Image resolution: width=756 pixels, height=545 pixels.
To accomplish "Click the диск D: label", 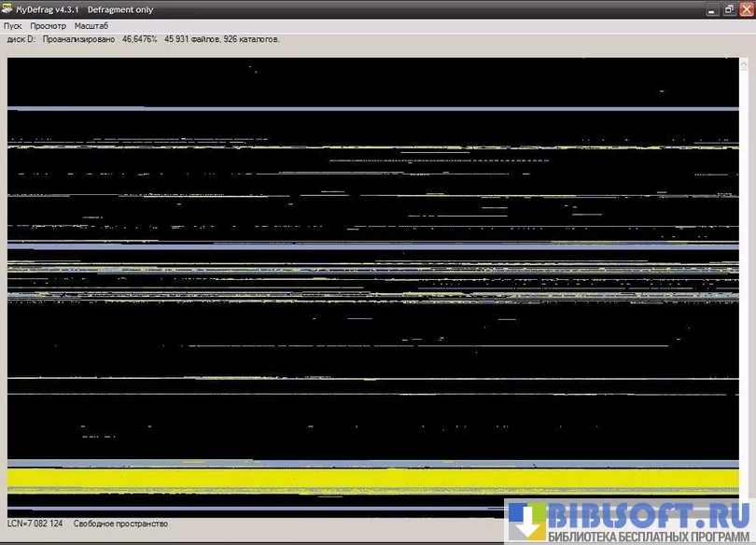I will (x=21, y=39).
